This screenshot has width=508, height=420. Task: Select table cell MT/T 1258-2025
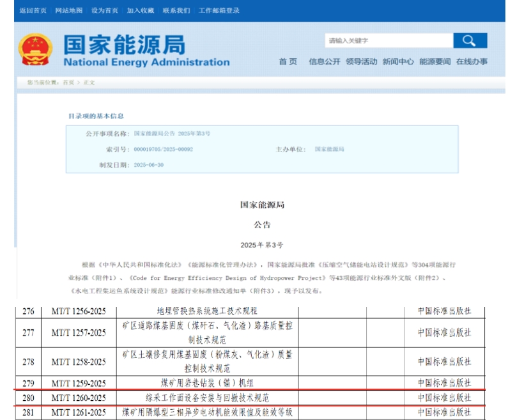click(79, 362)
